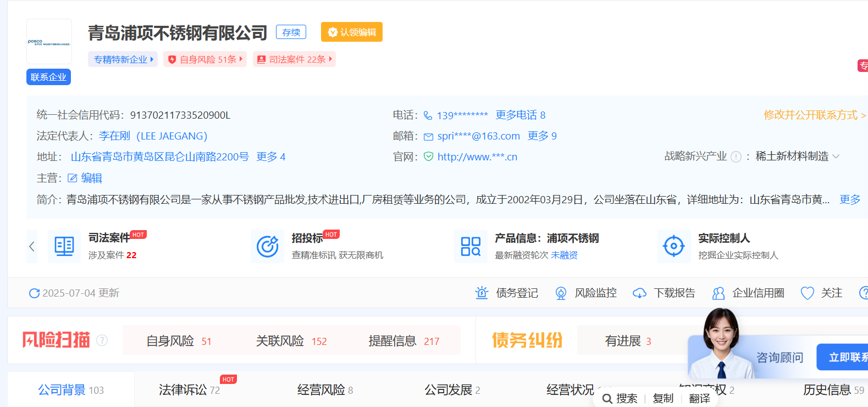The image size is (868, 407).
Task: Switch to the 经营风险 tab
Action: click(325, 390)
